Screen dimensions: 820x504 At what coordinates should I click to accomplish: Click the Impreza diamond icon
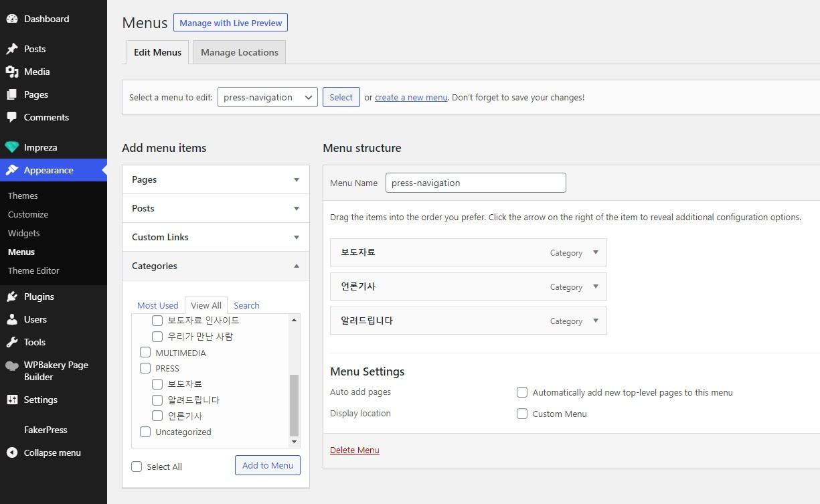[x=12, y=147]
